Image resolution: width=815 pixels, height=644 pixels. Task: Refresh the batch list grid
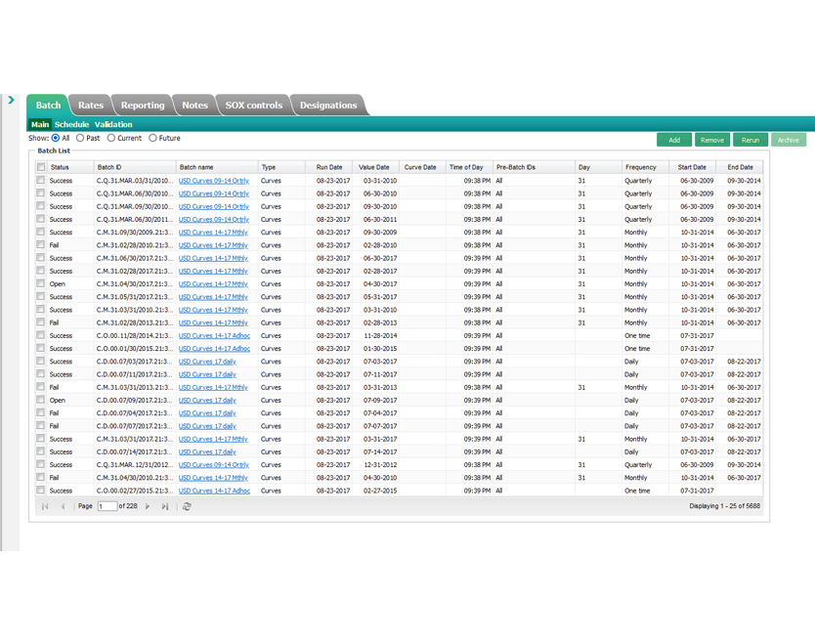tap(187, 506)
